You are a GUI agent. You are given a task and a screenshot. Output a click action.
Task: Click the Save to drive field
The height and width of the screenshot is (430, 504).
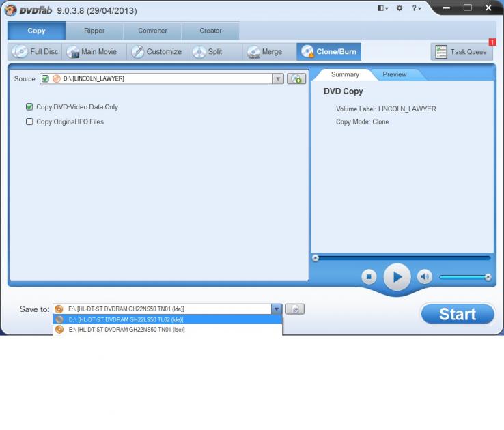point(163,309)
